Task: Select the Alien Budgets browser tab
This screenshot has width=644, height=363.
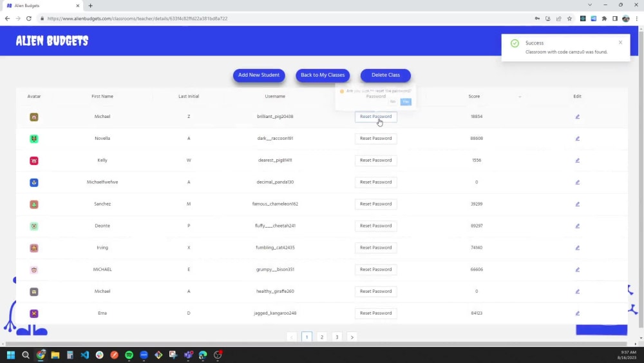Action: pyautogui.click(x=41, y=6)
